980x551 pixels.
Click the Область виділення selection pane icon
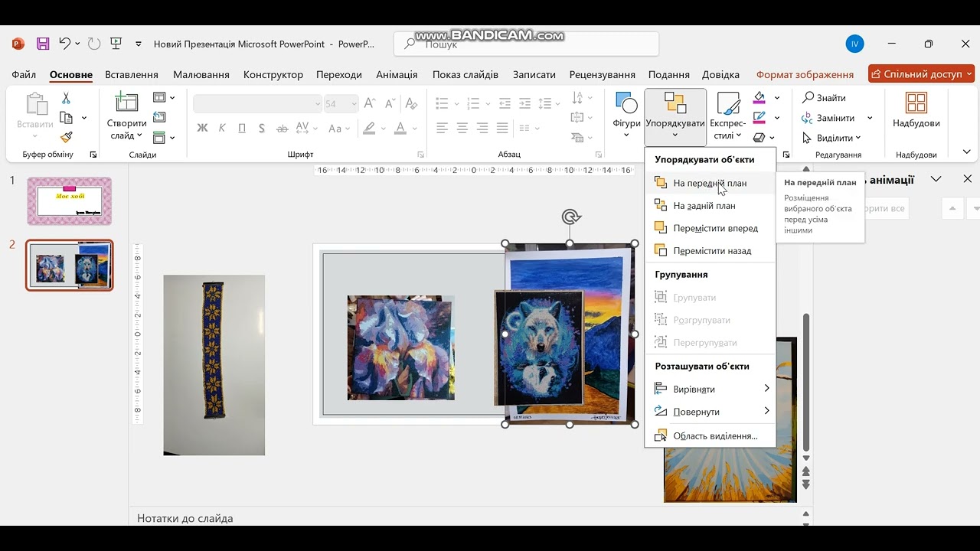pyautogui.click(x=660, y=435)
